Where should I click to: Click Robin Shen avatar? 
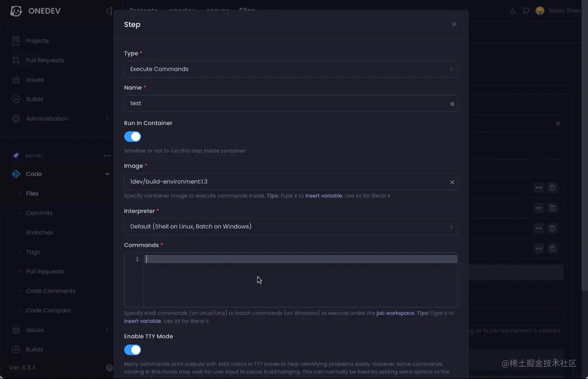coord(540,11)
